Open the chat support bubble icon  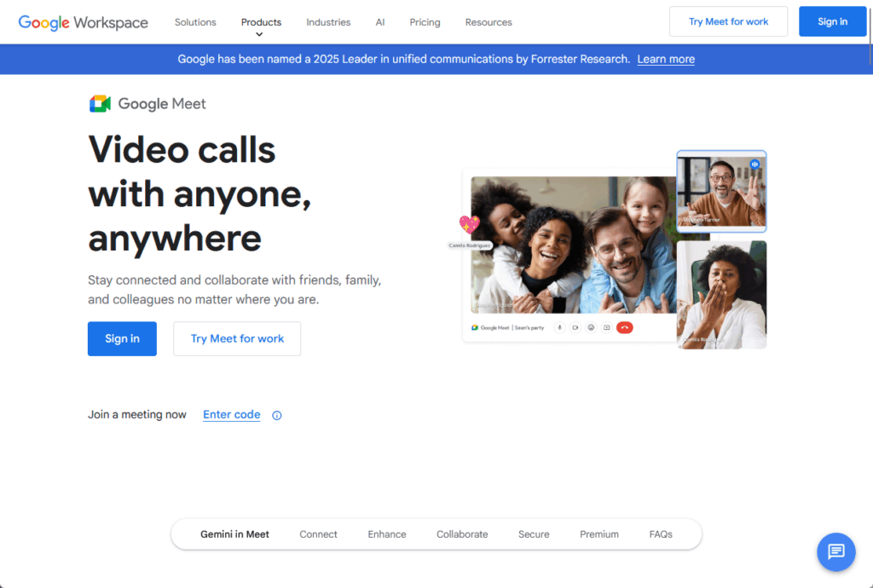coord(835,552)
